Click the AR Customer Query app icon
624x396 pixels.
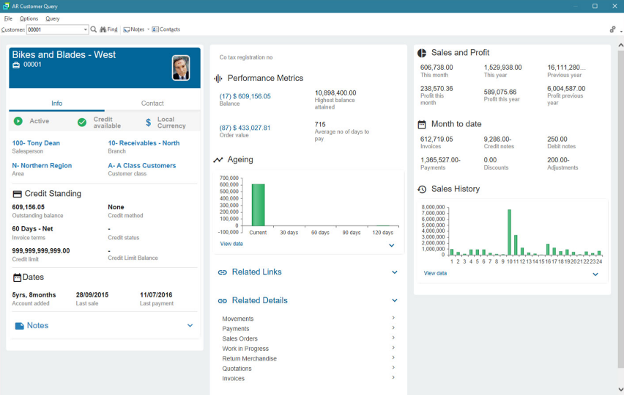pyautogui.click(x=6, y=6)
